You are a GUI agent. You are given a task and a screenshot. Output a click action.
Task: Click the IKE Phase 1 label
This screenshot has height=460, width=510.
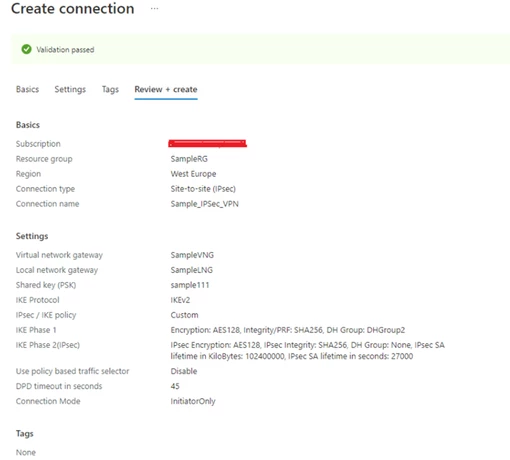[36, 330]
